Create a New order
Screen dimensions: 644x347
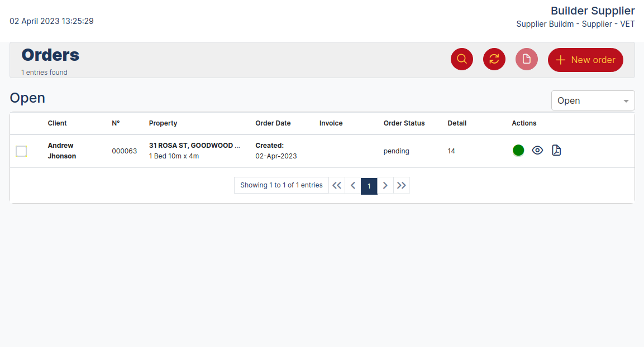point(585,60)
